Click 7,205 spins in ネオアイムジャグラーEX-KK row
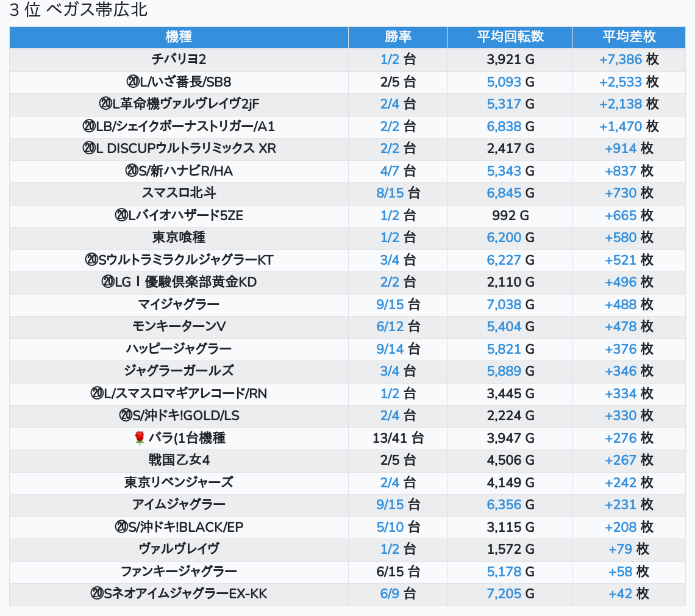 504,593
